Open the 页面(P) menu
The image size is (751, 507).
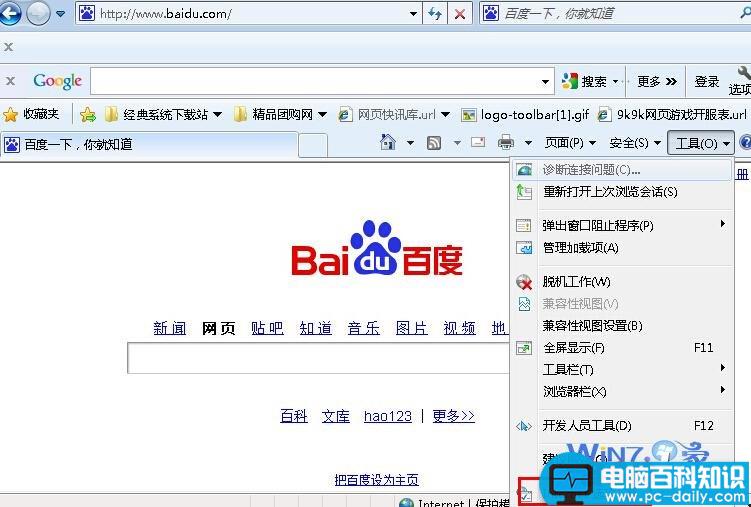click(570, 143)
